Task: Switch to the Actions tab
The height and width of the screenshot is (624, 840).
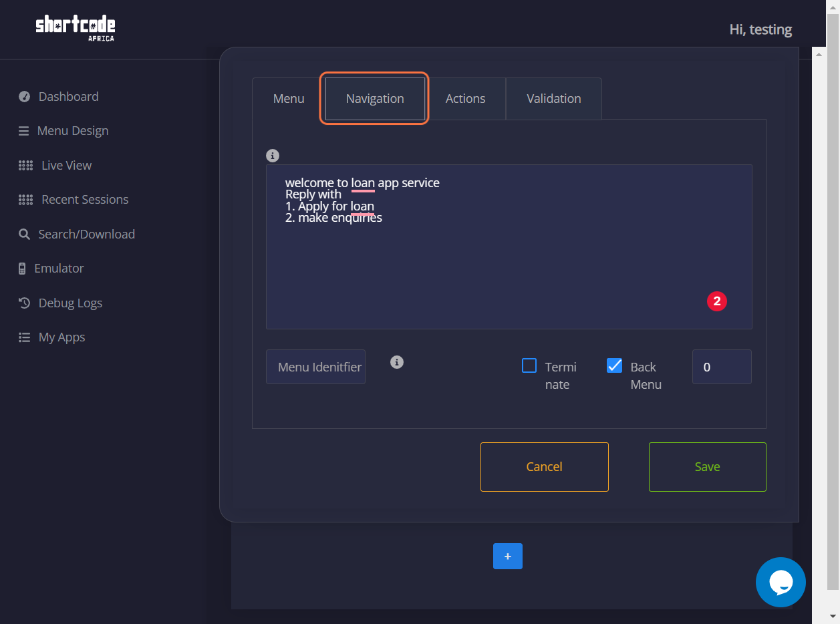Action: [x=466, y=99]
